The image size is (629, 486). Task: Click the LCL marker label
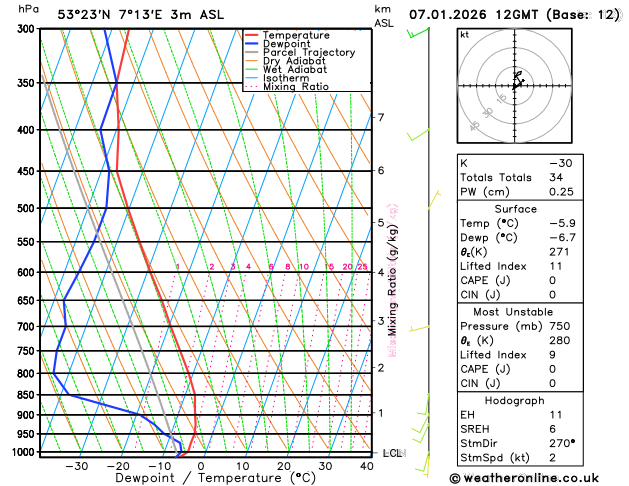[x=393, y=453]
